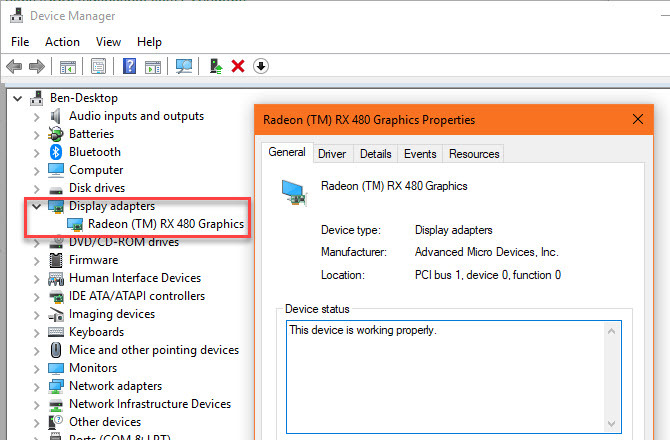
Task: Click the Device status scroll up arrow
Action: click(611, 331)
